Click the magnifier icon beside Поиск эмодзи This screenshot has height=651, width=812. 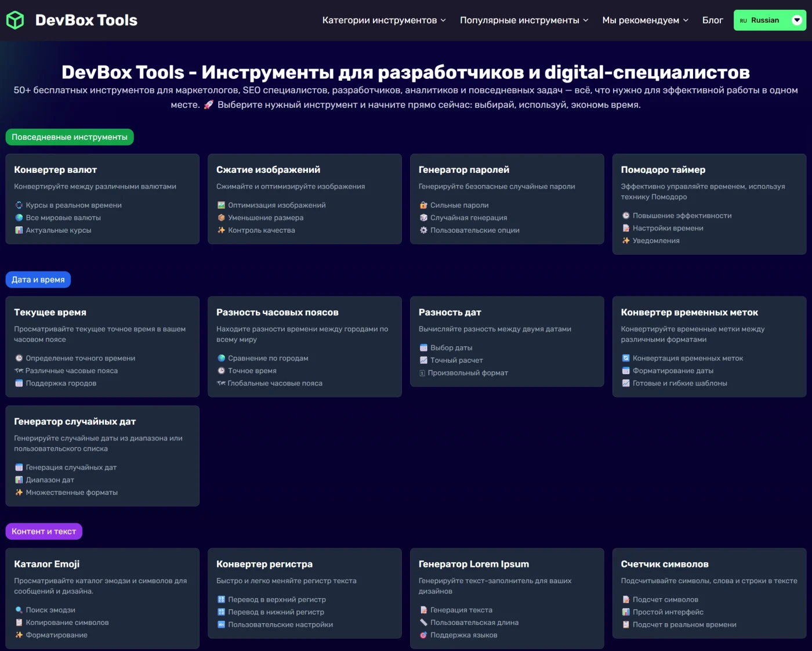[x=19, y=610]
